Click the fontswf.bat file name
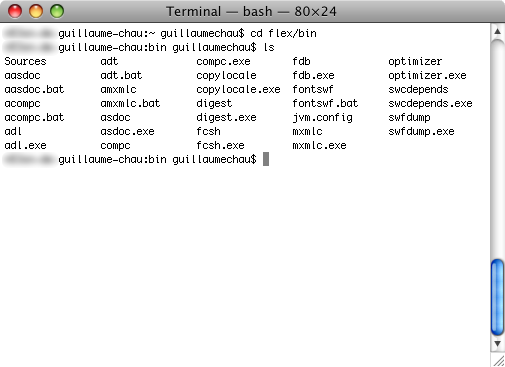 (x=325, y=103)
